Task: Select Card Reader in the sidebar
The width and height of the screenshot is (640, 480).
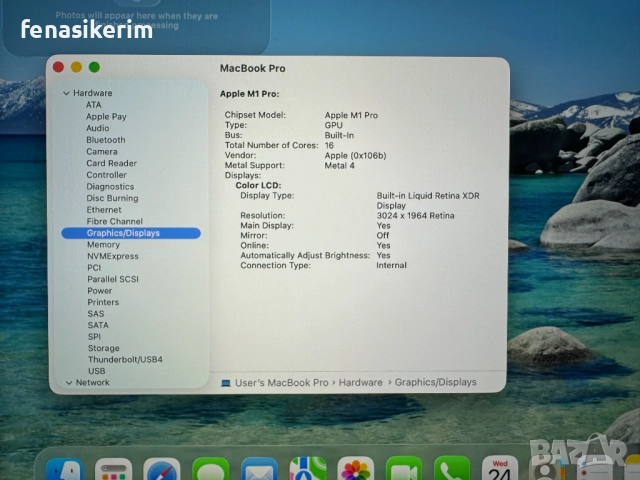Action: (x=111, y=163)
